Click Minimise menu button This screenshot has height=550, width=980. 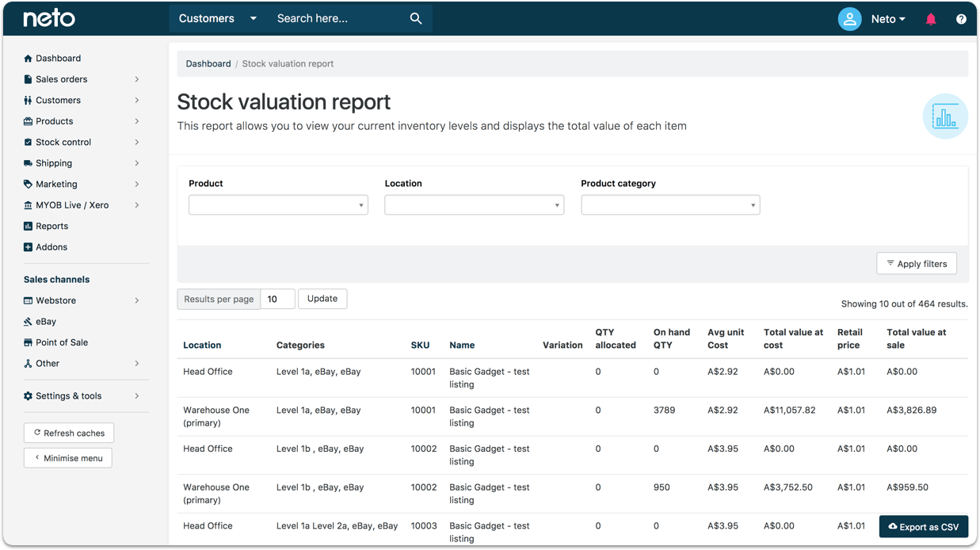[68, 458]
